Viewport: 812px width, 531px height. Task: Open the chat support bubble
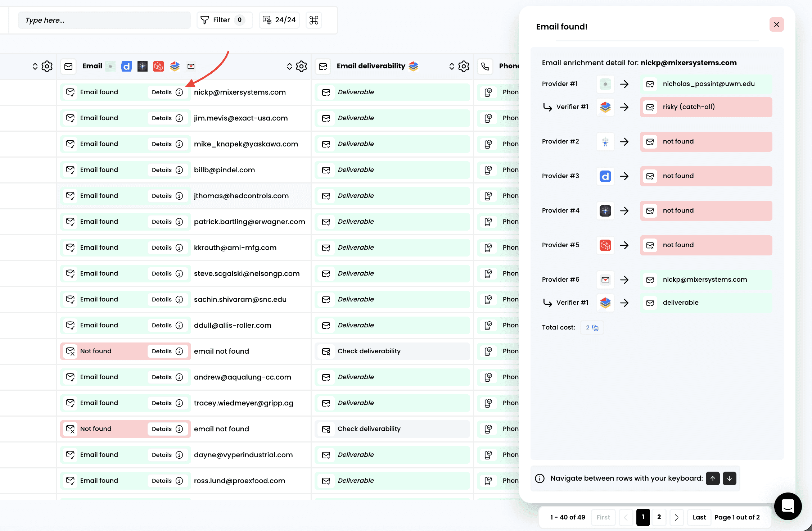[x=788, y=506]
